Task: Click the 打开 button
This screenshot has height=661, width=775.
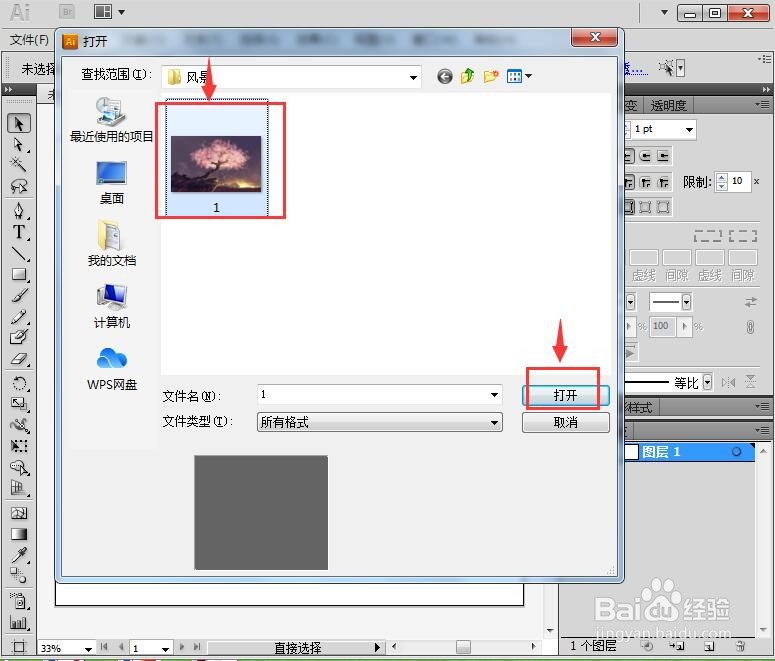Action: tap(565, 395)
